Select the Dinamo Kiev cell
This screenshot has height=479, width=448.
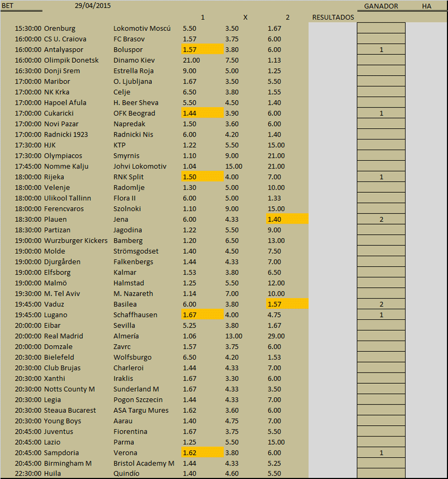(x=134, y=60)
